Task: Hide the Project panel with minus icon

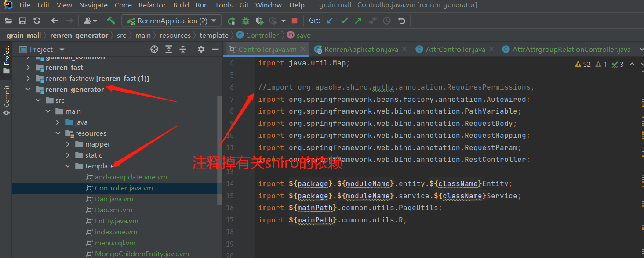Action: pos(215,49)
